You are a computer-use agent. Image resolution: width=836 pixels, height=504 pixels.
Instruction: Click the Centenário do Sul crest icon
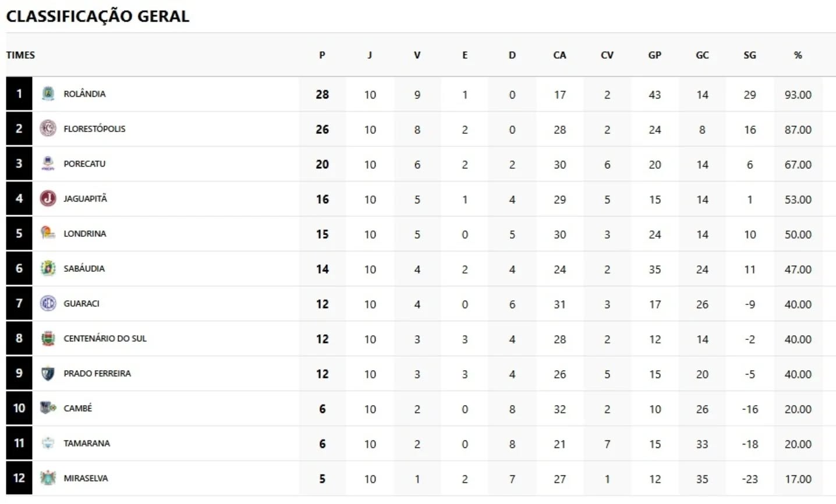(x=48, y=338)
